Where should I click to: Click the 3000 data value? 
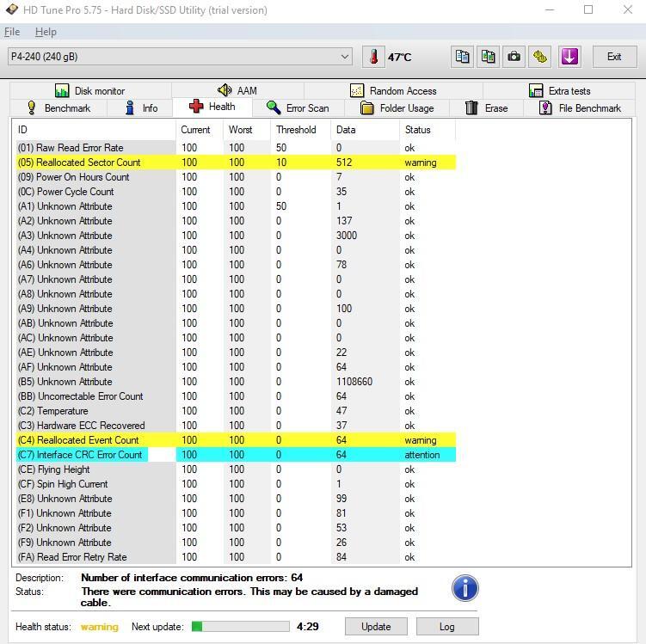[x=347, y=236]
